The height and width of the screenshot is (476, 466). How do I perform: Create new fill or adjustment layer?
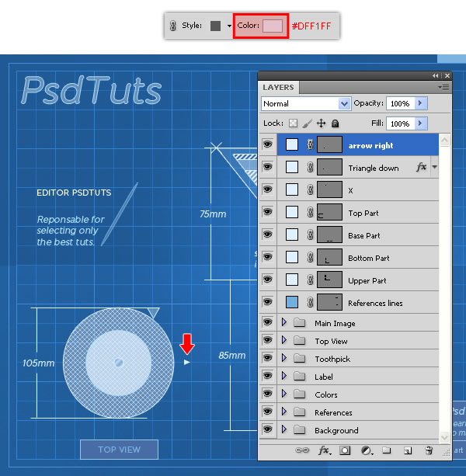click(367, 451)
